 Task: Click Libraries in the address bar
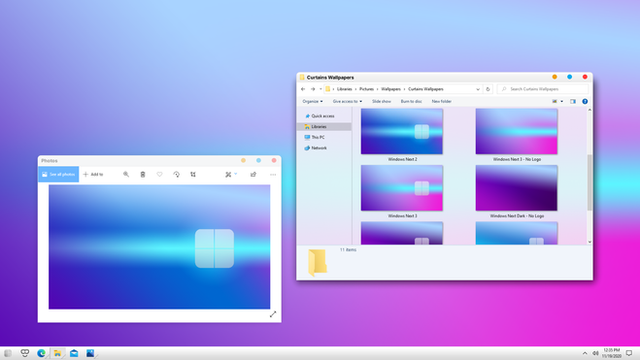pyautogui.click(x=344, y=89)
